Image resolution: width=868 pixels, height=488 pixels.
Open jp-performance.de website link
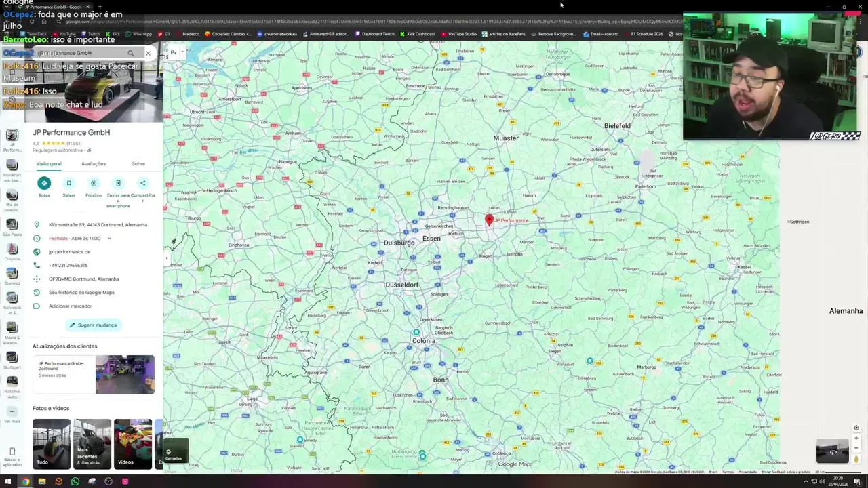click(x=69, y=252)
